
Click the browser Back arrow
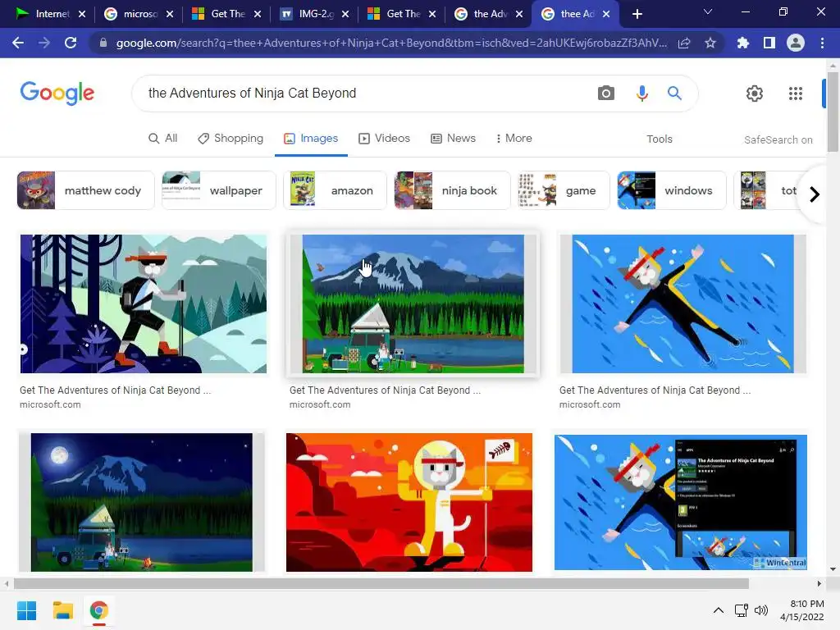pos(18,43)
